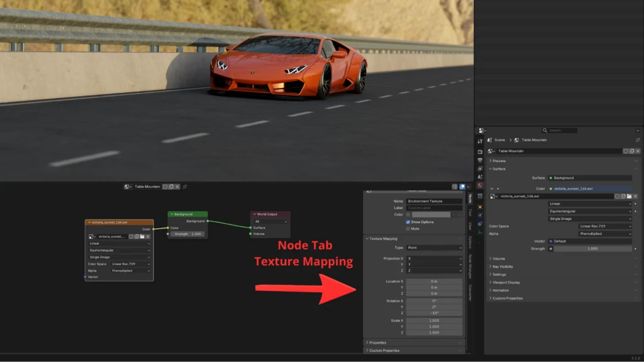
Task: Open World Output target 'All' dropdown
Action: 270,221
